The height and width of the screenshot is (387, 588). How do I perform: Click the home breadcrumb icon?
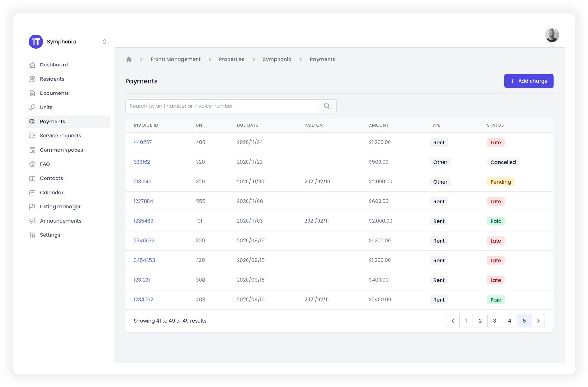(129, 59)
